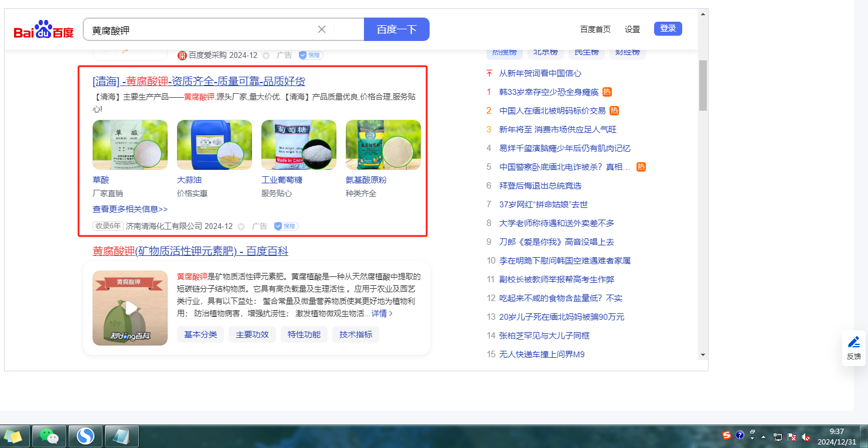Viewport: 868px width, 448px height.
Task: Click the Sogou input method tray icon
Action: pos(727,436)
